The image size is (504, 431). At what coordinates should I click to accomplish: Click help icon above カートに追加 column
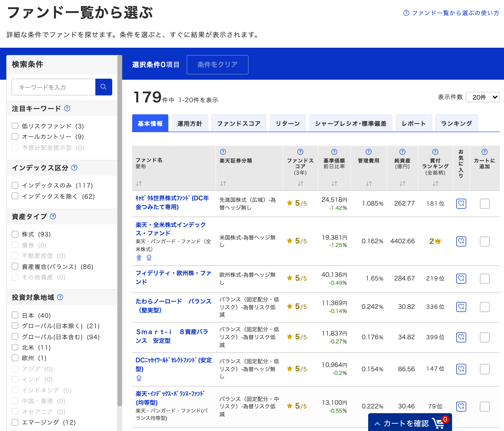pos(485,152)
